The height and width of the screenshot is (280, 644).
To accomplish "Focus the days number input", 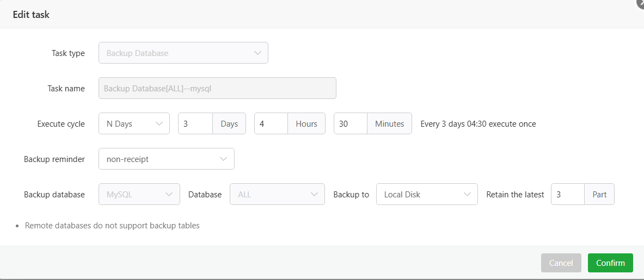I will pos(195,123).
